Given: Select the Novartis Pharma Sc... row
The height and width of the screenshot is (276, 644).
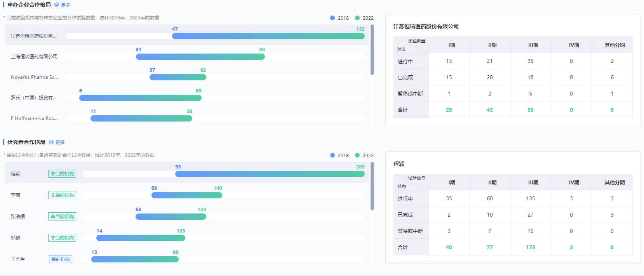Looking at the screenshot, I should [x=187, y=76].
